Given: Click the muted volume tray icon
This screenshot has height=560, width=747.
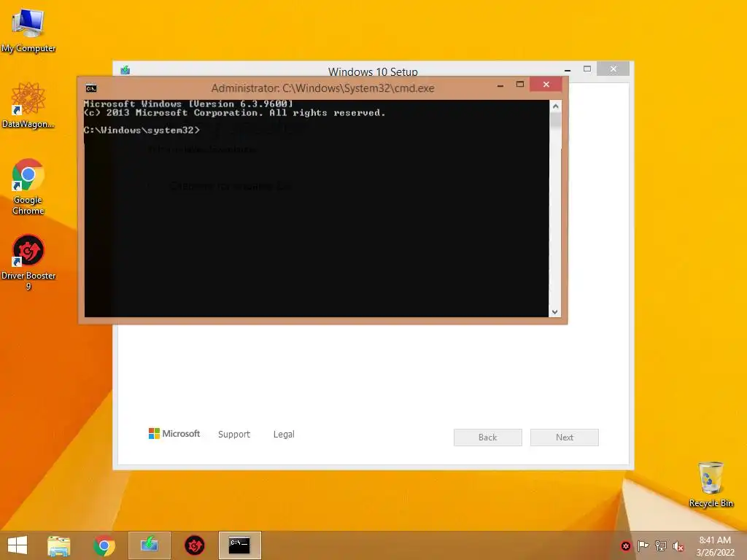Looking at the screenshot, I should pos(678,546).
